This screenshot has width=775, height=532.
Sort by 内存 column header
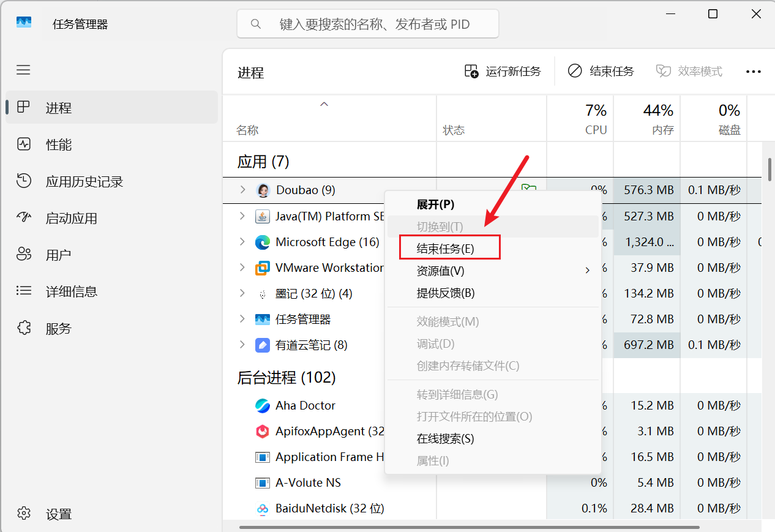click(647, 119)
